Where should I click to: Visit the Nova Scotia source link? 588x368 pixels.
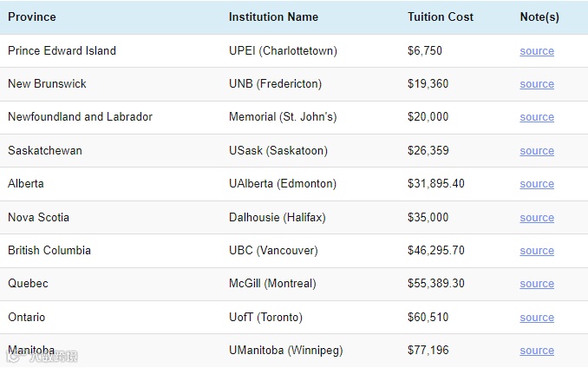(x=537, y=218)
